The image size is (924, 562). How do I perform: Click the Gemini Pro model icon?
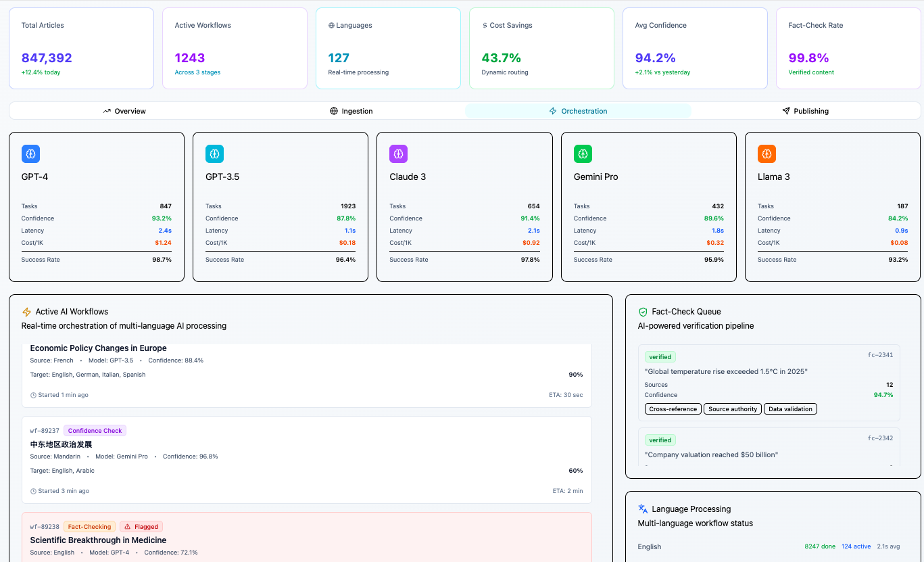[583, 154]
